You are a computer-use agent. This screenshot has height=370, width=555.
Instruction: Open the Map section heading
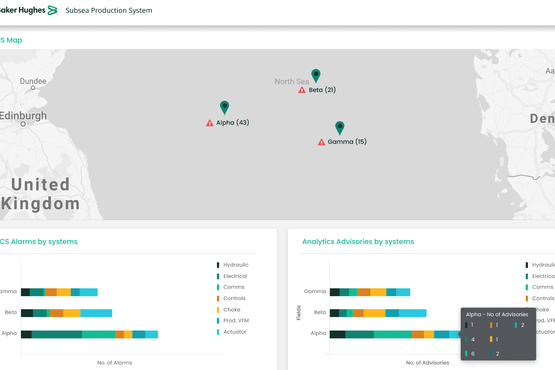point(11,40)
